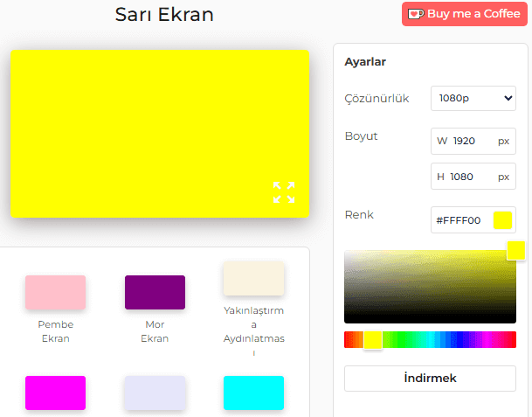The height and width of the screenshot is (417, 532).
Task: Select the lavender screen thumbnail
Action: pos(155,393)
